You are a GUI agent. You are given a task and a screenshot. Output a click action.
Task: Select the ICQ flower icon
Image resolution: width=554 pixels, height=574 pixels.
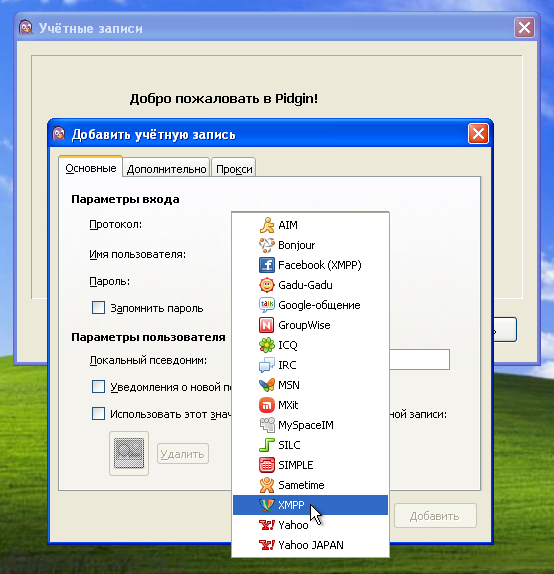[267, 345]
